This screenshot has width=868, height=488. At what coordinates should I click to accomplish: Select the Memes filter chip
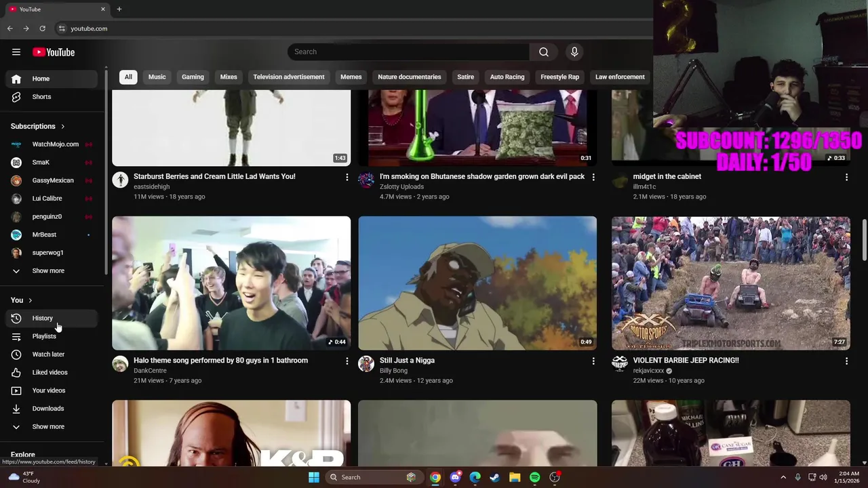[351, 77]
